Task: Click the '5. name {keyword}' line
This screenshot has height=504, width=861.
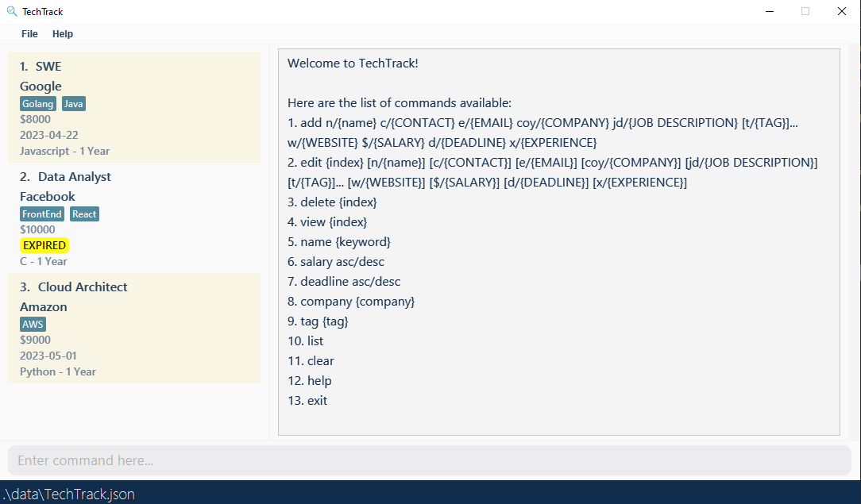Action: click(339, 241)
